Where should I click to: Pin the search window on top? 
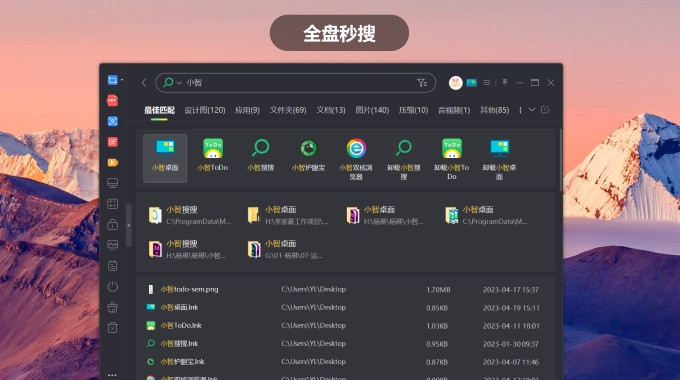[504, 82]
